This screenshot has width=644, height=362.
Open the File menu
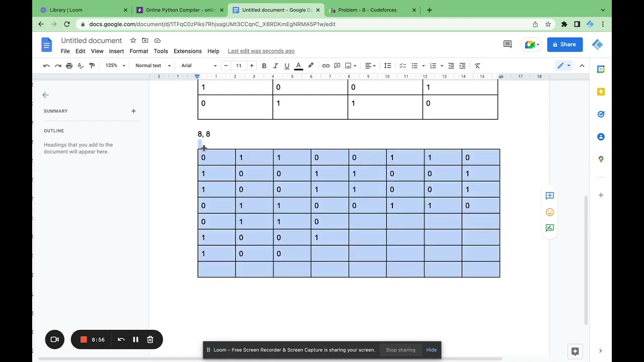click(x=65, y=51)
